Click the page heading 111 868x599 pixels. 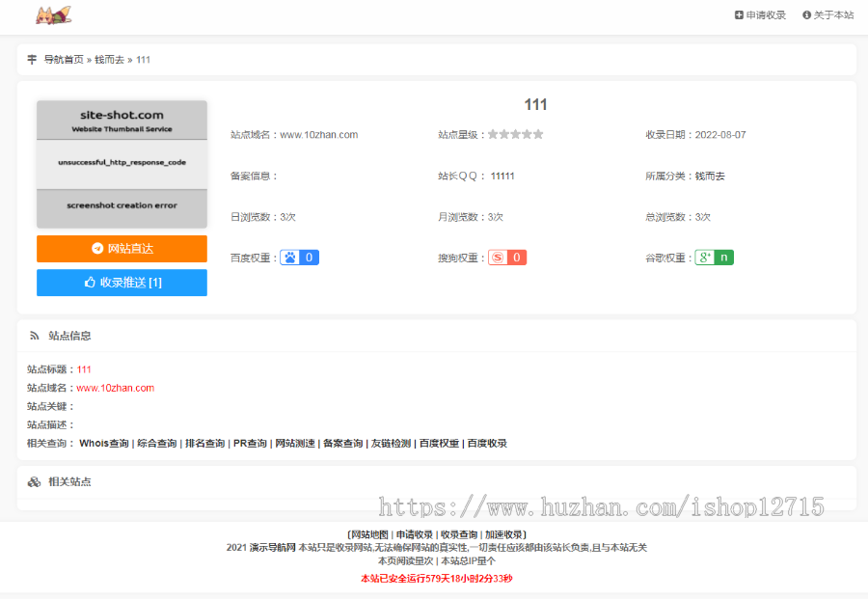pyautogui.click(x=536, y=104)
